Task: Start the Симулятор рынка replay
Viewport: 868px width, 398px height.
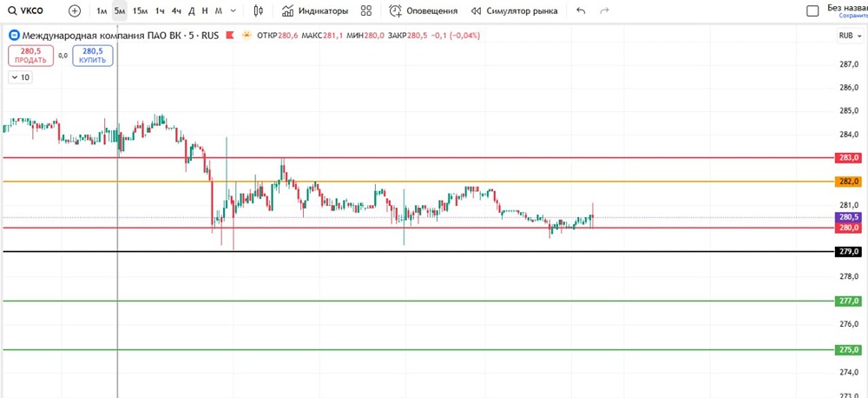Action: click(514, 10)
